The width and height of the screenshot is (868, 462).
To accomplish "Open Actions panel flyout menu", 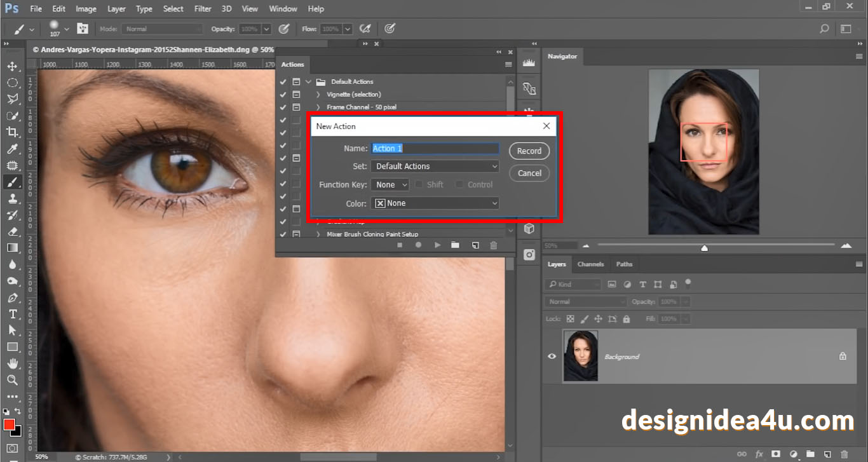I will [x=508, y=64].
